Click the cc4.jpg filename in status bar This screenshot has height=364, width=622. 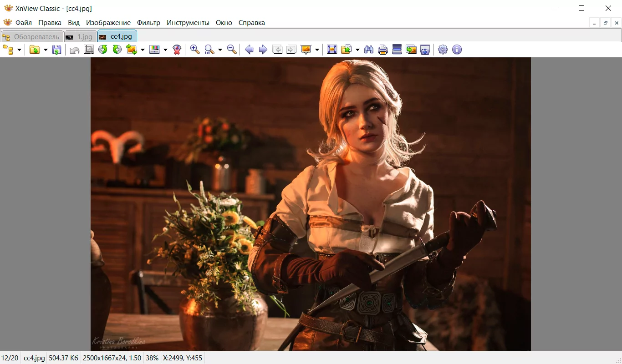pos(34,358)
